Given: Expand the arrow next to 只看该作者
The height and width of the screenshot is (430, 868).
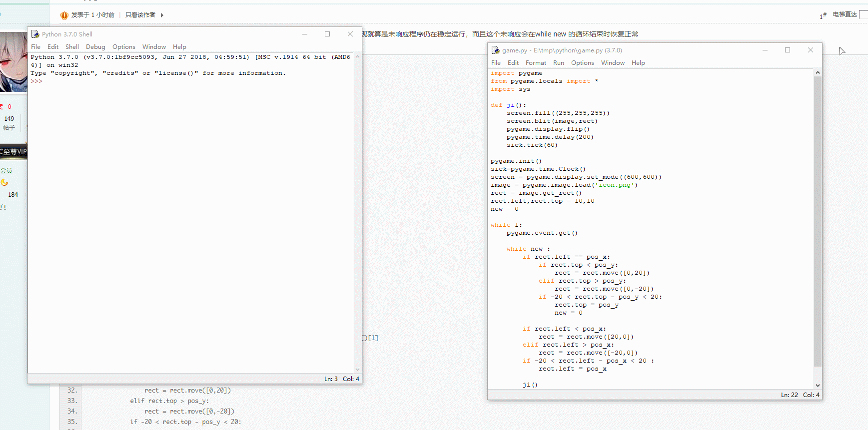Looking at the screenshot, I should pos(162,15).
